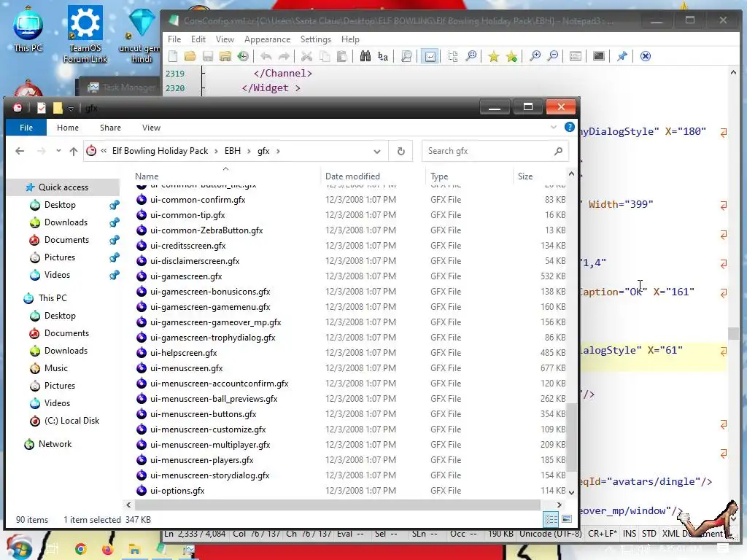
Task: Sort files by Date modified column
Action: pyautogui.click(x=352, y=176)
